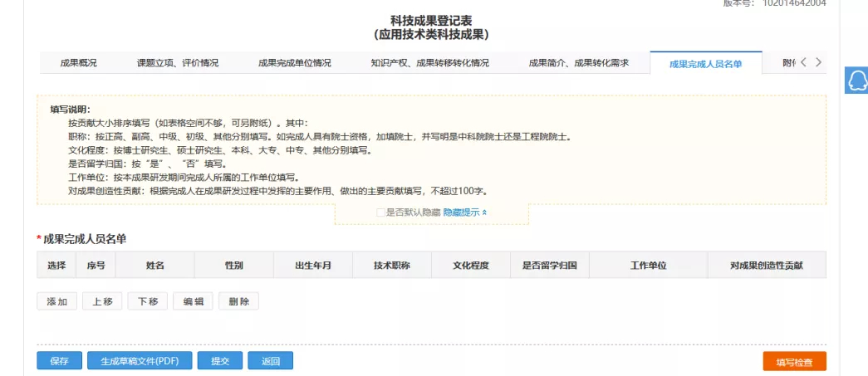Click the 序号 column header
The width and height of the screenshot is (868, 376).
96,265
